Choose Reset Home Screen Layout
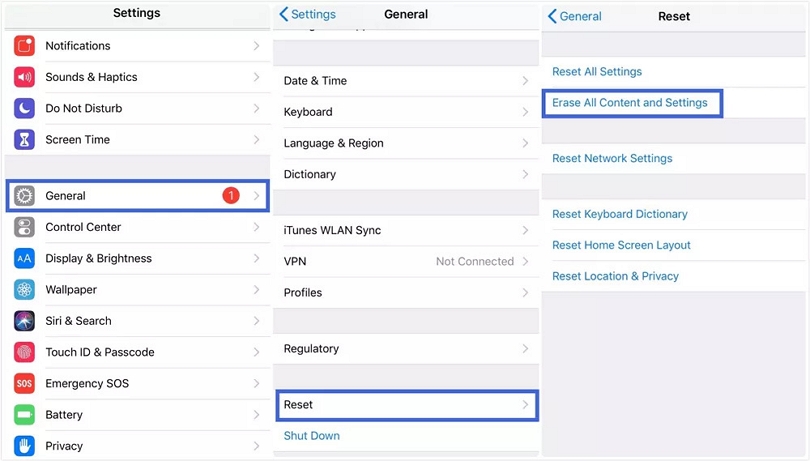The height and width of the screenshot is (461, 810). (x=621, y=245)
